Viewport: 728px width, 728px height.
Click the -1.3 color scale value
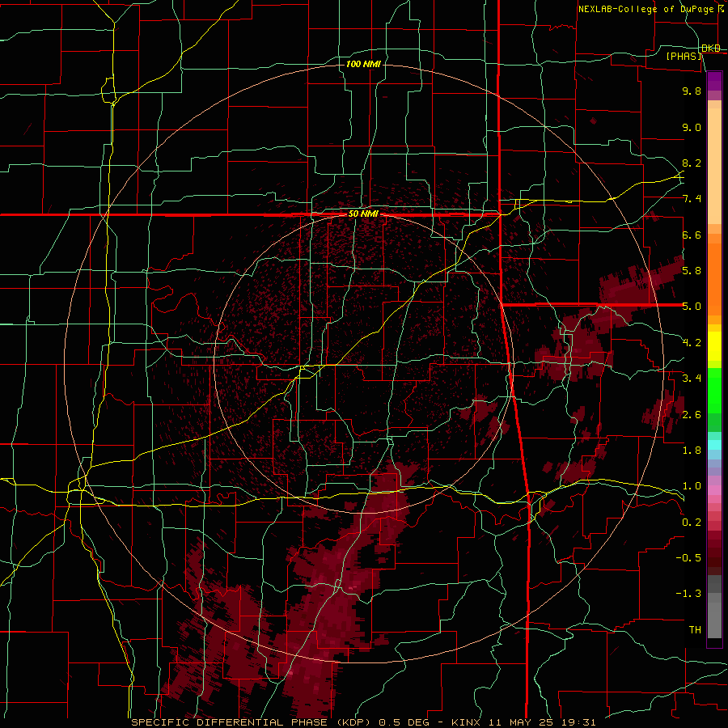tap(688, 594)
